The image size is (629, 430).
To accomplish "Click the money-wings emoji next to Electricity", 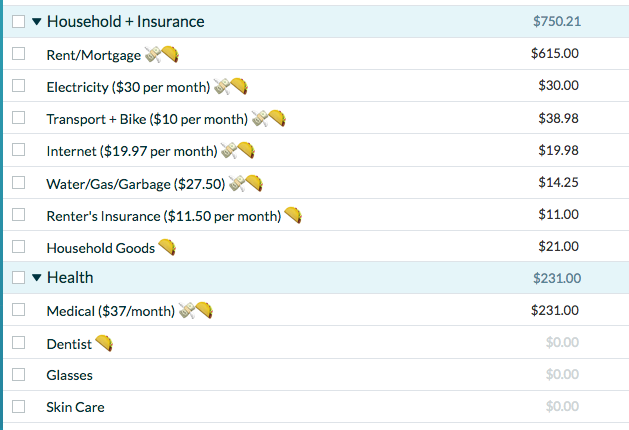I will 222,86.
